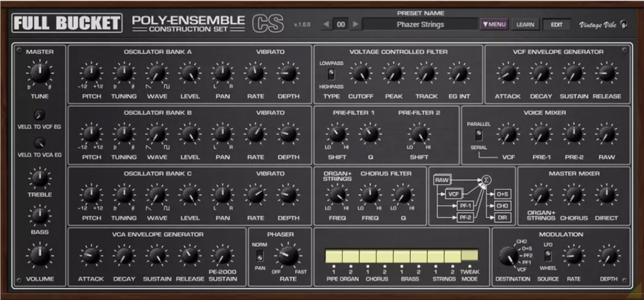This screenshot has width=644, height=300.
Task: Click the VCF box in signal diagram
Action: click(454, 193)
